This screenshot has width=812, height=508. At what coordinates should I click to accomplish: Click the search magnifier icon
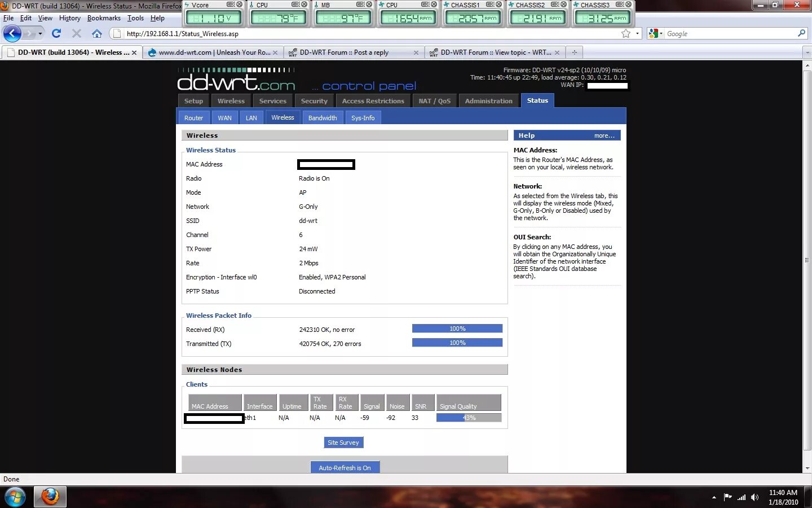click(x=801, y=34)
